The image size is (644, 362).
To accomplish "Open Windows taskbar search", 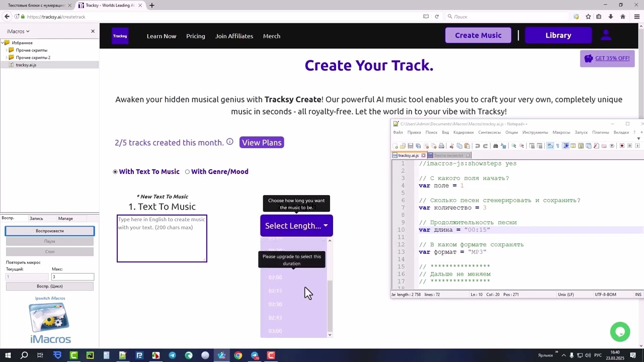I will tap(24, 355).
